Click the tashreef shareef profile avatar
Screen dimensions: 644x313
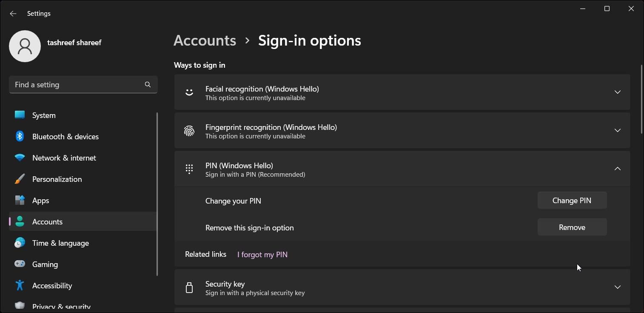(x=25, y=46)
